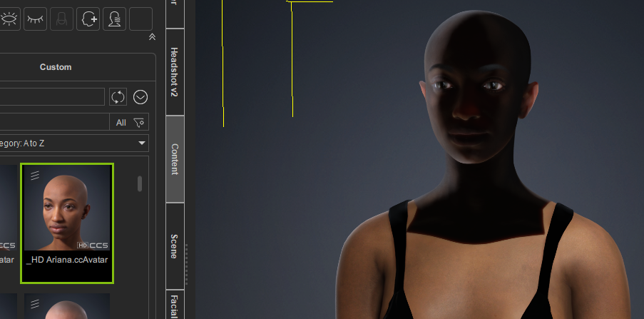Click the head with plus sign icon
This screenshot has width=644, height=319.
(88, 19)
